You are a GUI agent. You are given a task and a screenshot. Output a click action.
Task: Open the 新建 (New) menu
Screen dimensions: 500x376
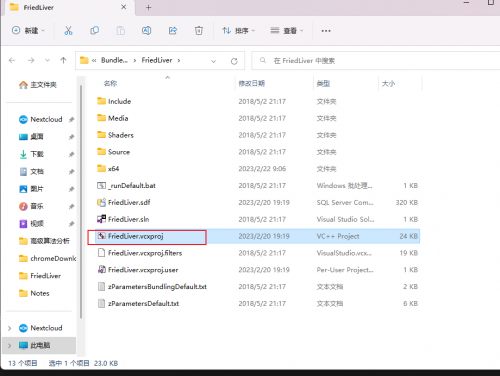coord(28,31)
